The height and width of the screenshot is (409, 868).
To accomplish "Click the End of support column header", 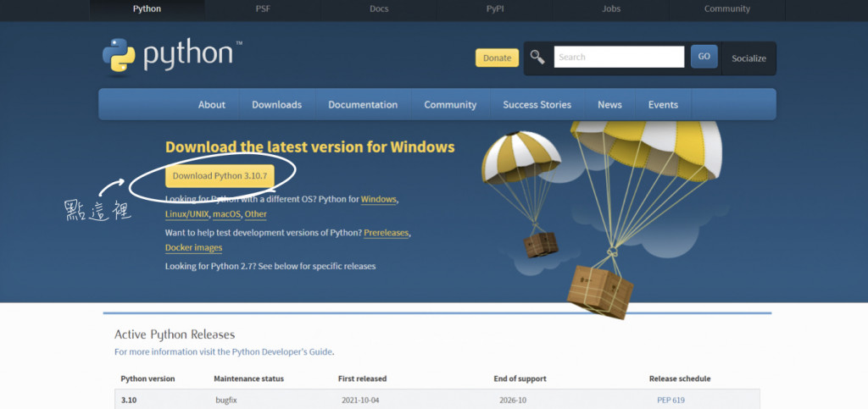I will tap(520, 379).
